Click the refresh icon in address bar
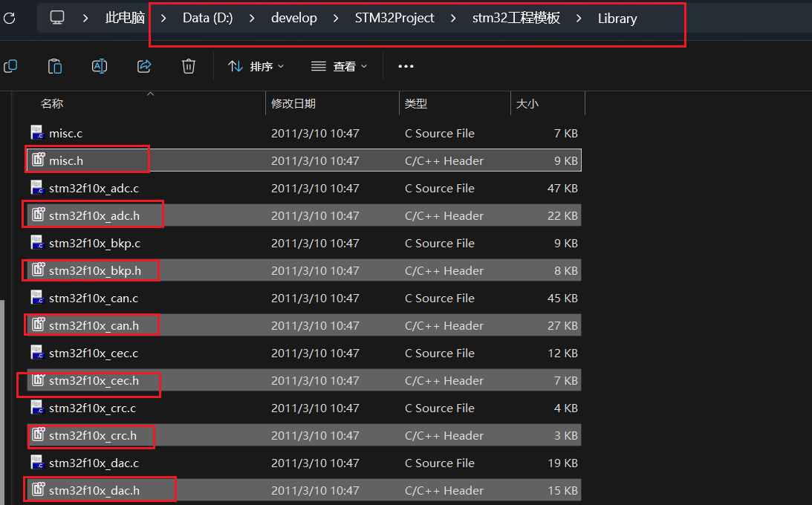 pos(10,18)
